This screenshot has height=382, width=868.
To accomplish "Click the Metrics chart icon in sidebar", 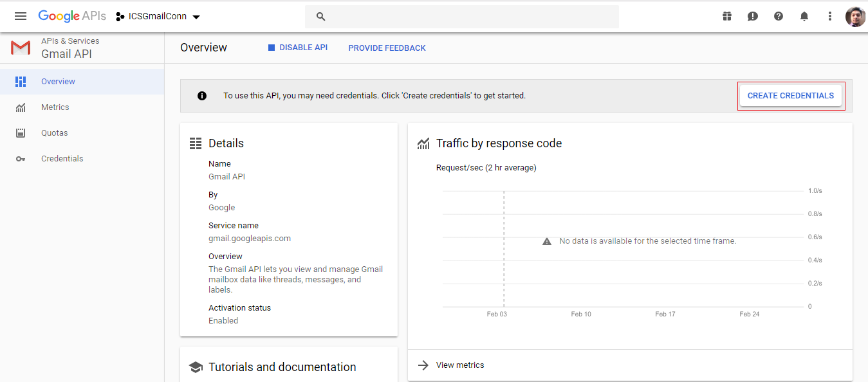I will pos(21,107).
